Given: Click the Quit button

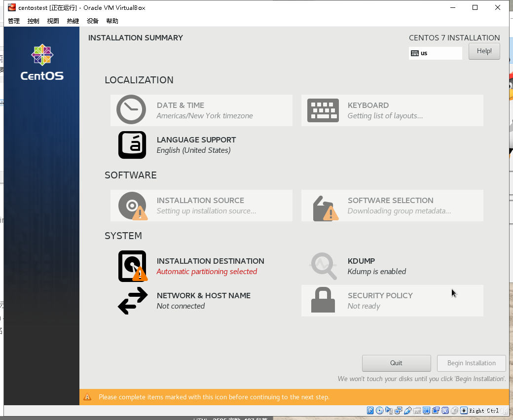Looking at the screenshot, I should click(396, 363).
